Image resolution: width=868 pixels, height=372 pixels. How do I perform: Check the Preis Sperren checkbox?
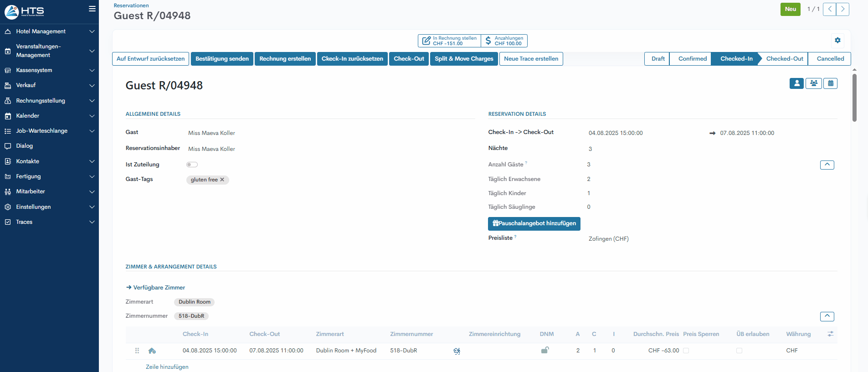pos(686,351)
